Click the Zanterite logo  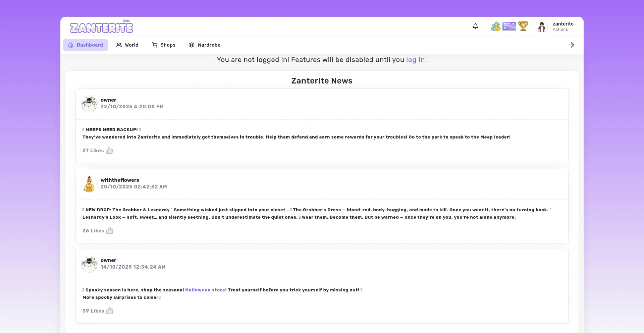101,27
